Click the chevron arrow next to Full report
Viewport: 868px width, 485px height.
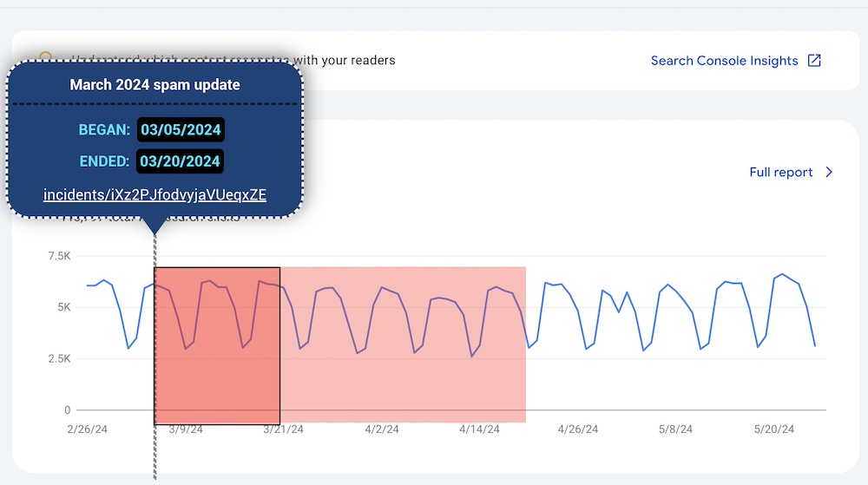829,172
